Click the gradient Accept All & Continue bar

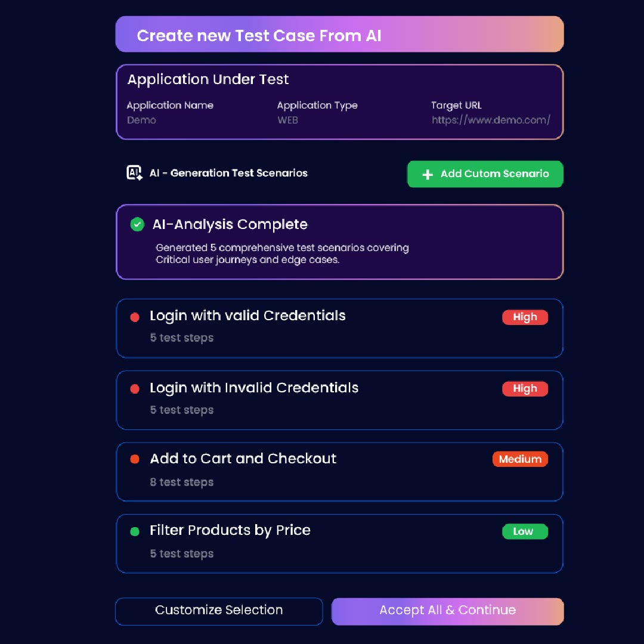click(448, 611)
